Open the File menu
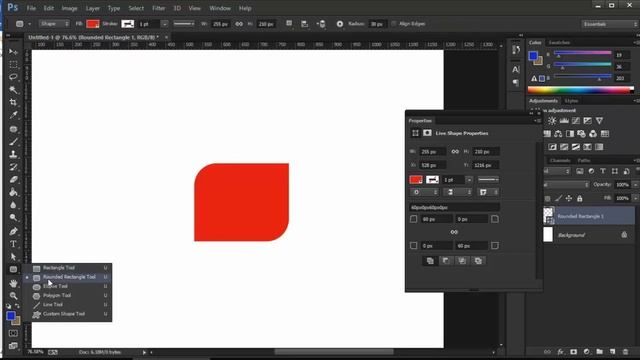640x360 pixels. pos(31,8)
